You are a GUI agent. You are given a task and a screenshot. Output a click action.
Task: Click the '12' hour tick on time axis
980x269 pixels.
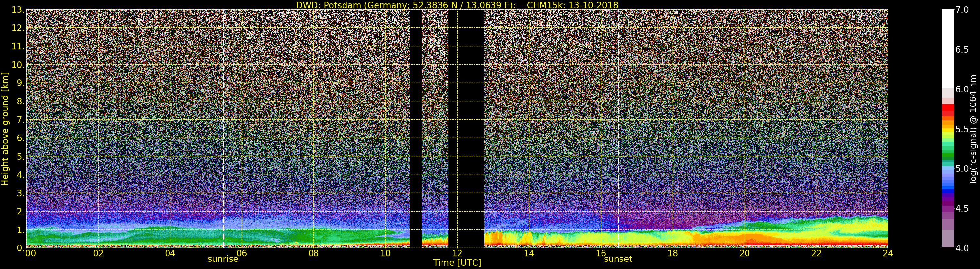pos(457,253)
